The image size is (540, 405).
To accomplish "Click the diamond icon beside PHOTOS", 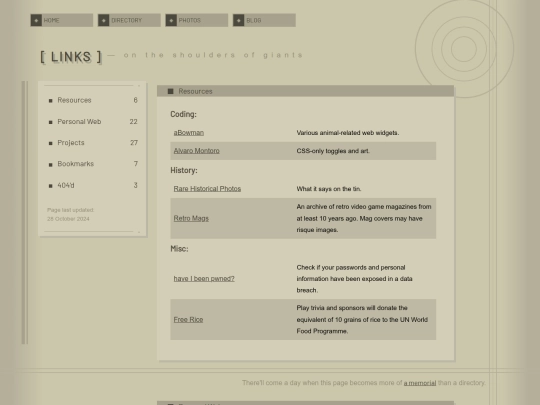I will 171,20.
